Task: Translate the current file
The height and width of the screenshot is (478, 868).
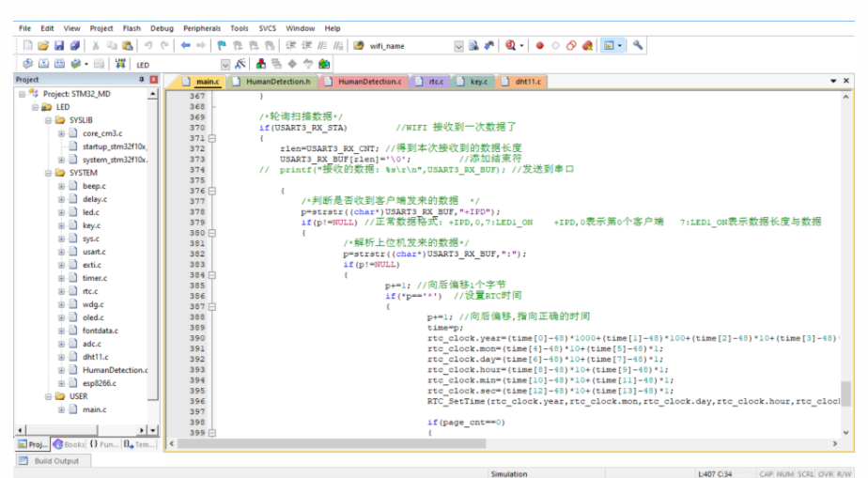Action: pos(27,64)
